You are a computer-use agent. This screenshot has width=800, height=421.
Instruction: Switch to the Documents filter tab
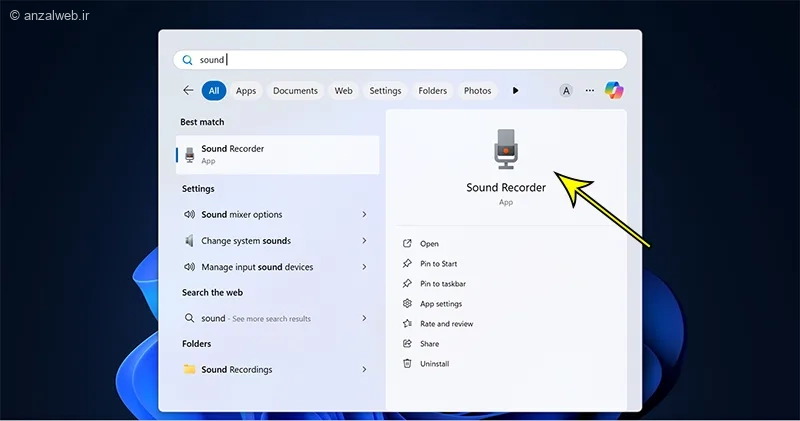pos(295,91)
